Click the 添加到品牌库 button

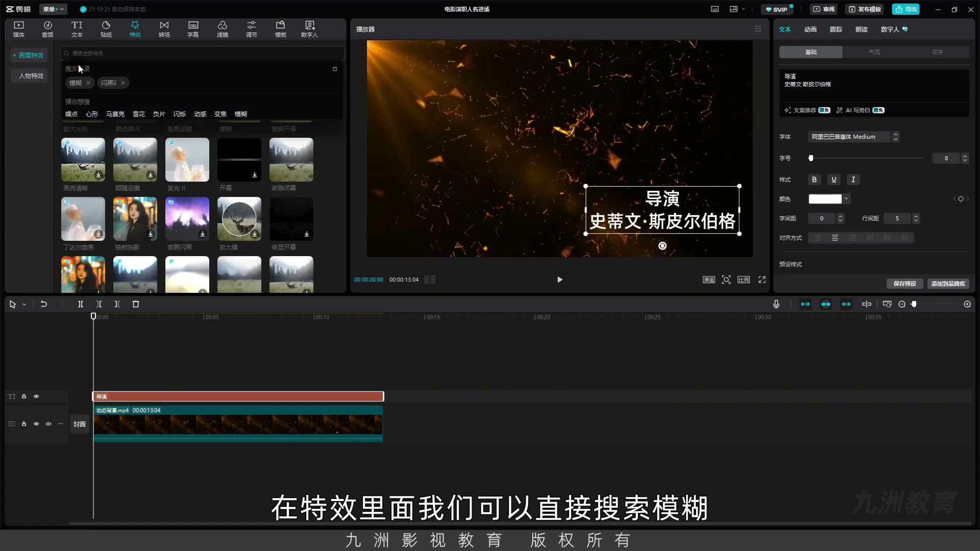click(948, 284)
